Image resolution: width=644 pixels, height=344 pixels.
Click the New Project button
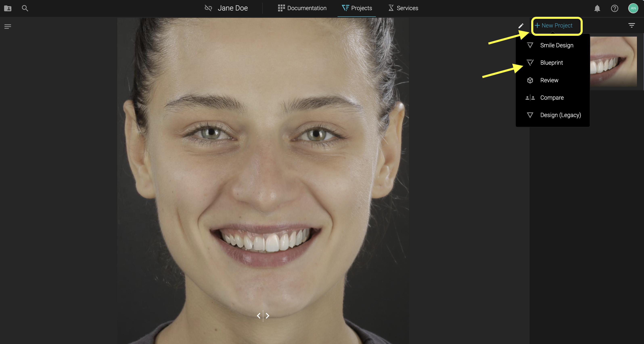tap(553, 25)
